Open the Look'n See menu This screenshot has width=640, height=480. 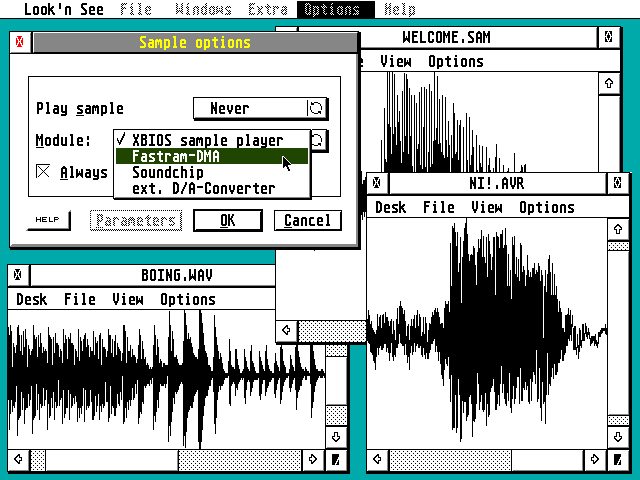pos(63,10)
